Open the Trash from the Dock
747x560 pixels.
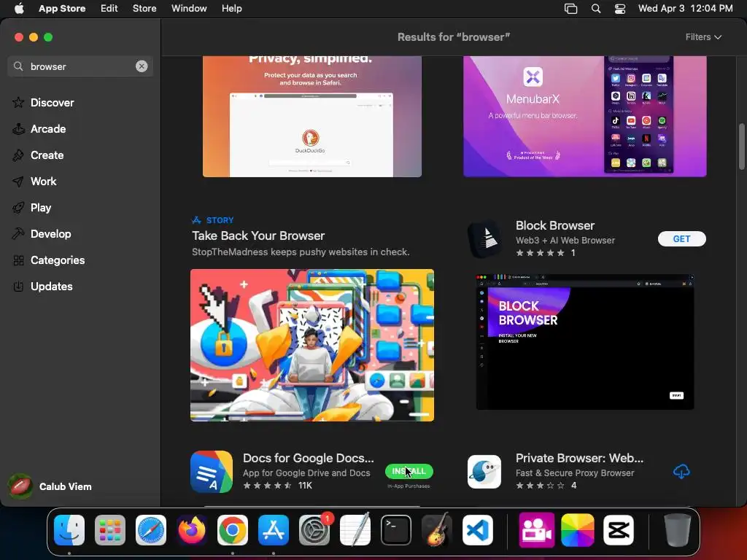[678, 530]
